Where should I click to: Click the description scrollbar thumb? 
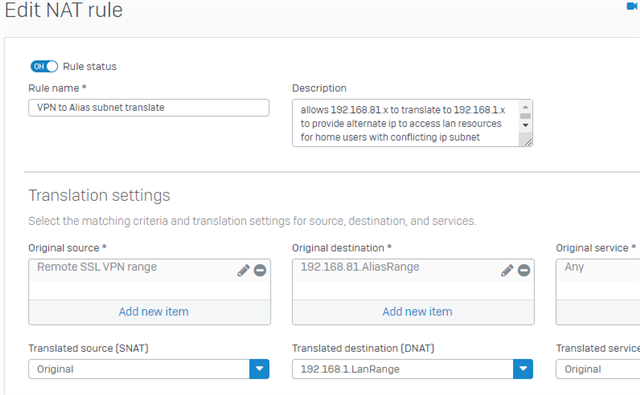coord(526,116)
